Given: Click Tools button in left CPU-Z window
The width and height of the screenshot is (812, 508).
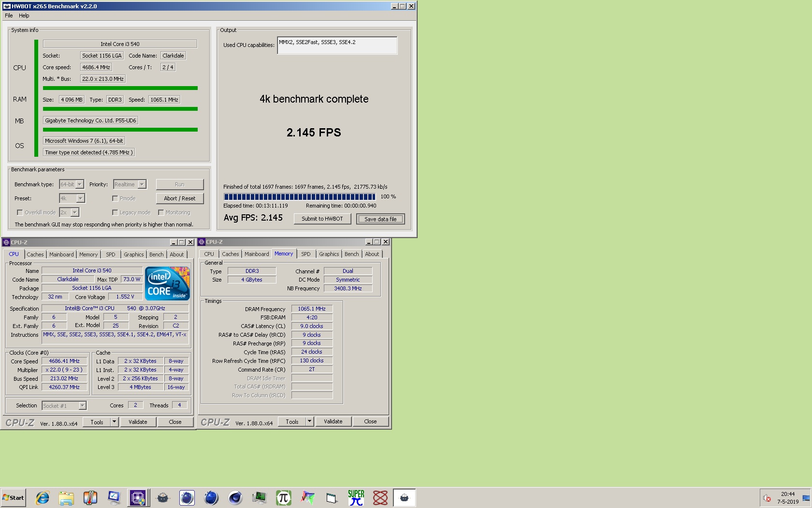Looking at the screenshot, I should coord(97,422).
